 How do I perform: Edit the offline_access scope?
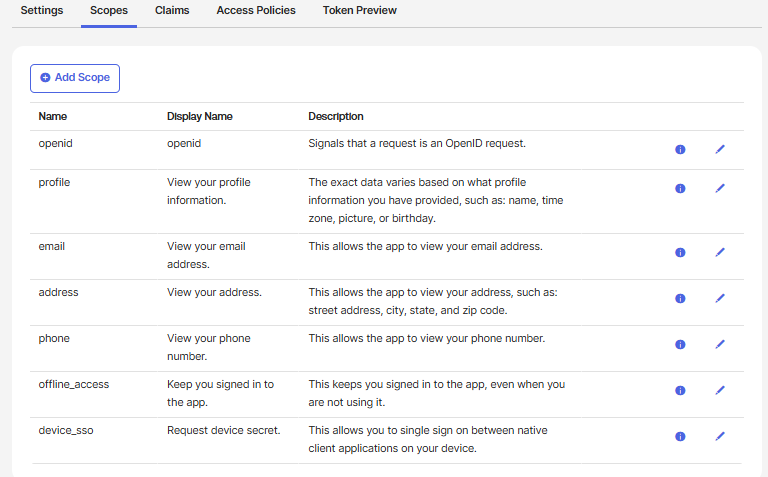point(720,391)
